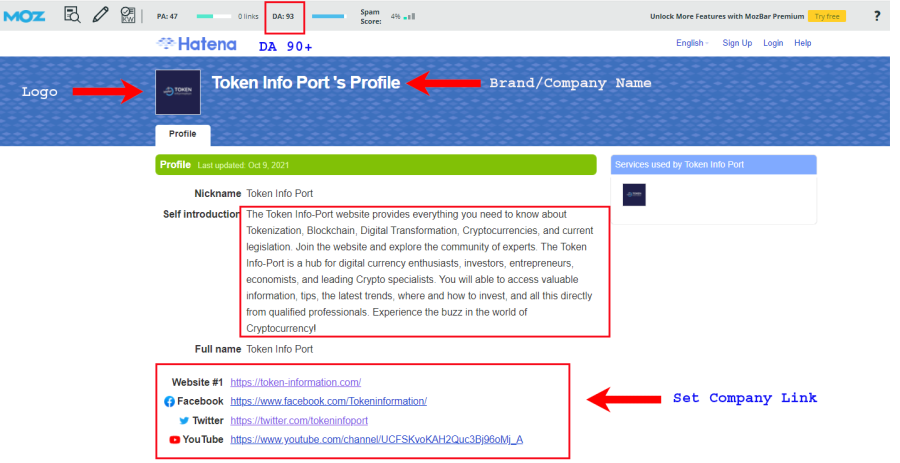This screenshot has width=900, height=463.
Task: Open the token-information.com website link
Action: click(296, 382)
